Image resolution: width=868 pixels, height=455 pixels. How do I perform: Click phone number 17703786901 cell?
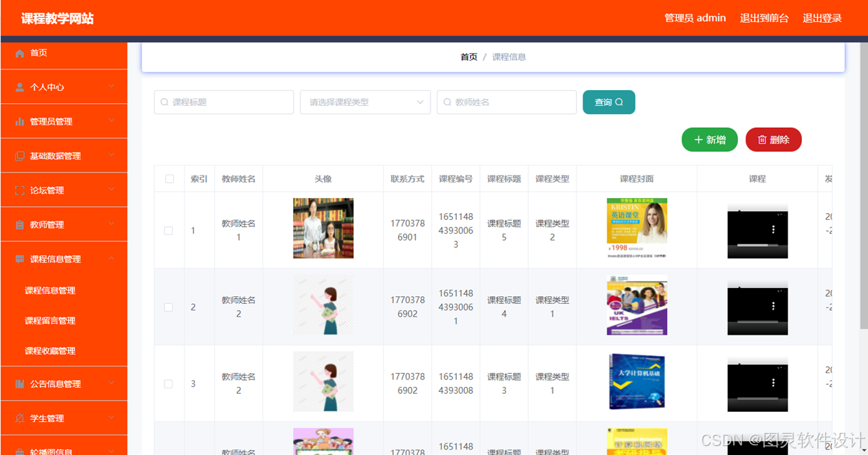coord(408,230)
